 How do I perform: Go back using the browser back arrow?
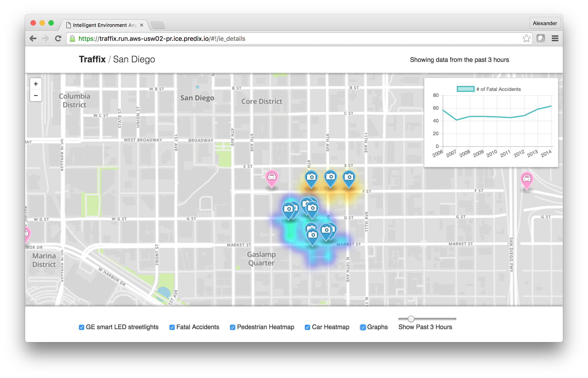click(x=33, y=39)
